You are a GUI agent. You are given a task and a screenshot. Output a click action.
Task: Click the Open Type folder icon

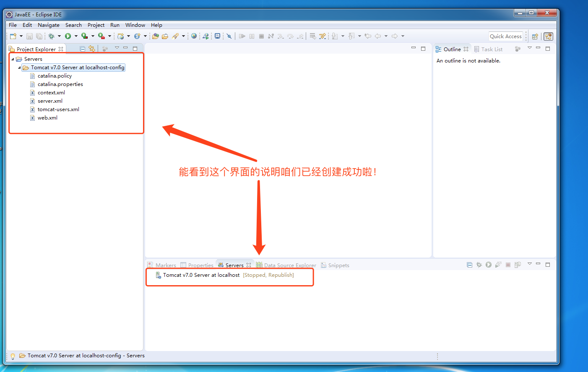156,36
